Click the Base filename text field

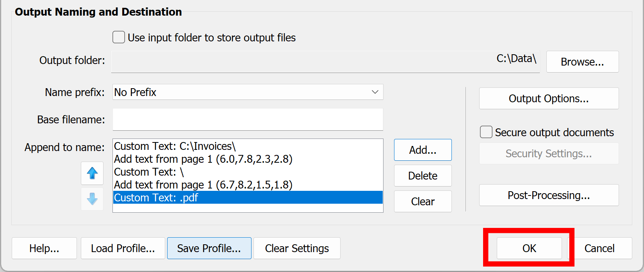248,119
